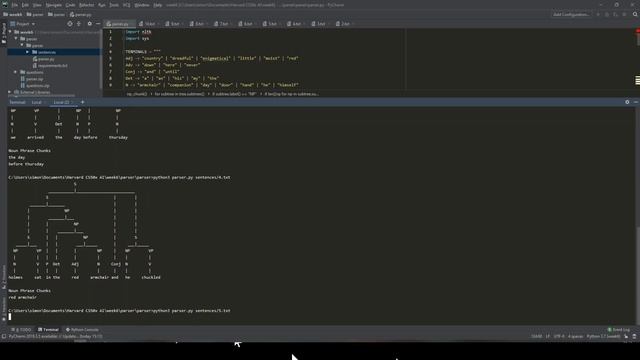The width and height of the screenshot is (640, 360).
Task: Open the Navigate menu
Action: tap(53, 5)
